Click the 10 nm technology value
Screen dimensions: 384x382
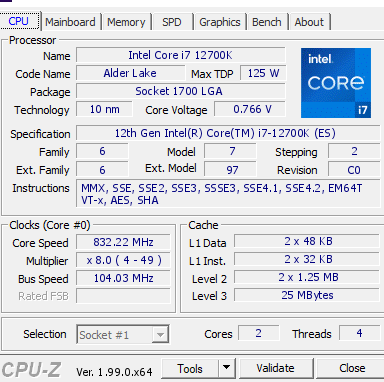tap(104, 109)
